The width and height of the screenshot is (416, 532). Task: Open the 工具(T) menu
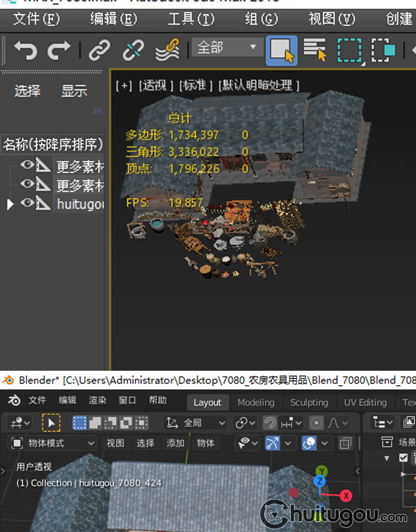191,19
